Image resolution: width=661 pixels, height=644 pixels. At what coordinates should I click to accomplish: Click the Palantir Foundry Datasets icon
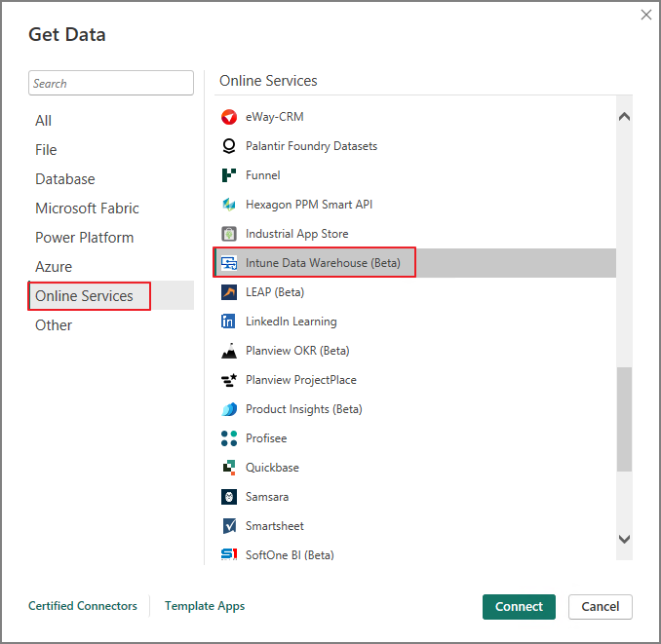229,146
